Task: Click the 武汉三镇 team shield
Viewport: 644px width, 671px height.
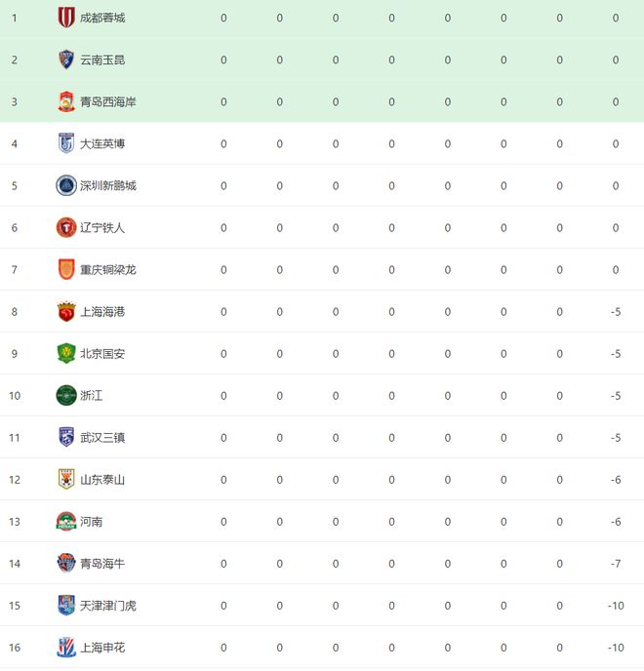Action: pos(66,438)
